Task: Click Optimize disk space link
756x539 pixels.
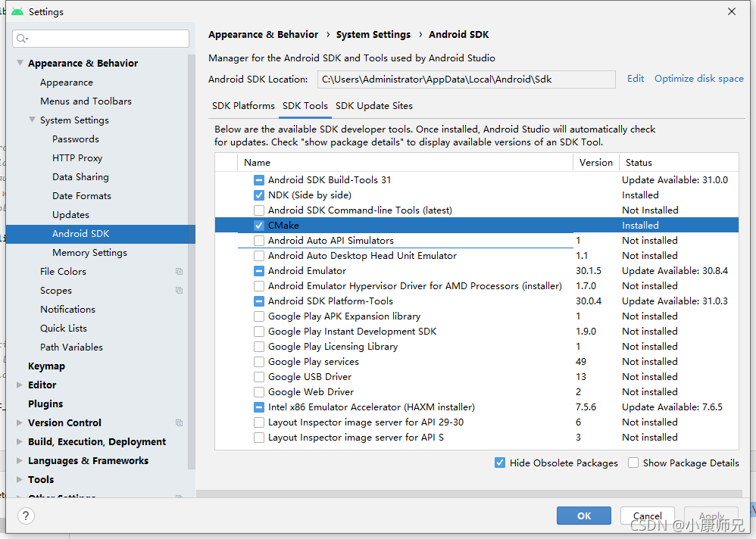Action: (698, 79)
